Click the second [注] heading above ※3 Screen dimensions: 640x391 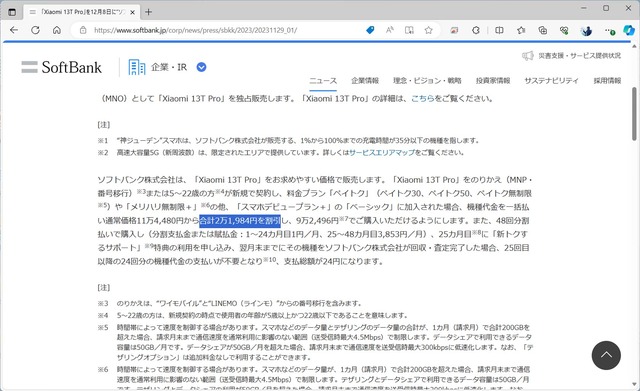point(104,287)
